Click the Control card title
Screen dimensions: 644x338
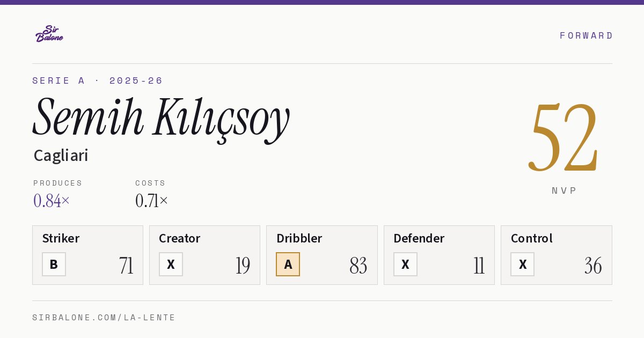(532, 238)
